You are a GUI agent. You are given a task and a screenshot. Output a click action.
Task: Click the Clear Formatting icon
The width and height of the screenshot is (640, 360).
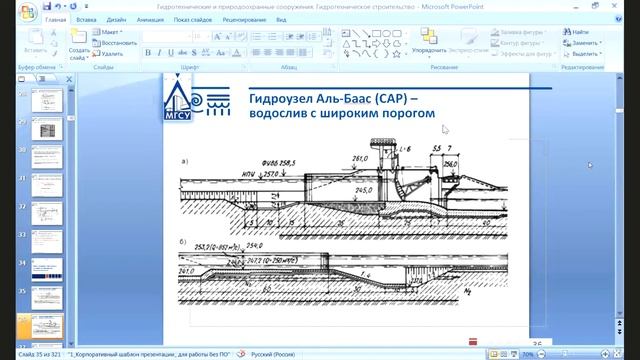[x=241, y=37]
